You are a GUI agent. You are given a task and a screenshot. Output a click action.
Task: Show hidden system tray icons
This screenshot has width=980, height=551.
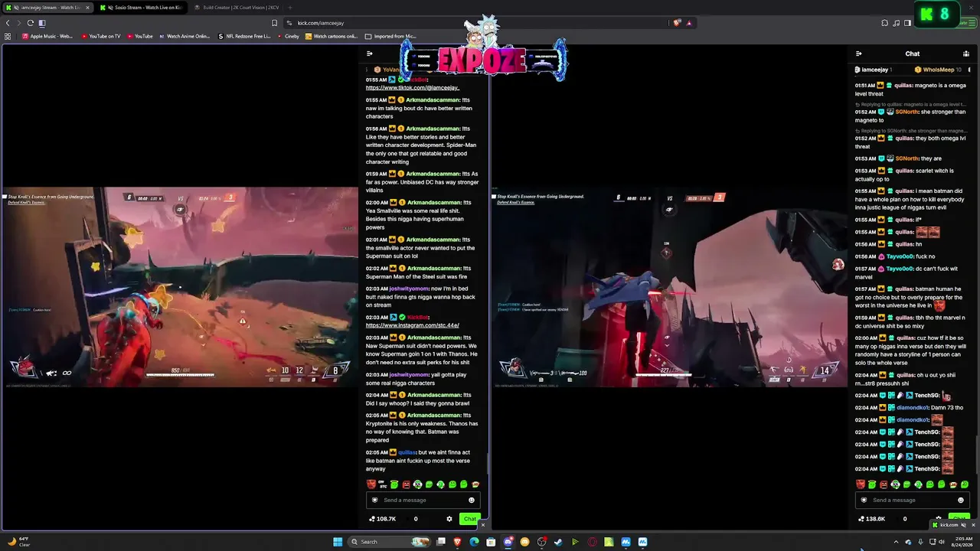(x=896, y=542)
